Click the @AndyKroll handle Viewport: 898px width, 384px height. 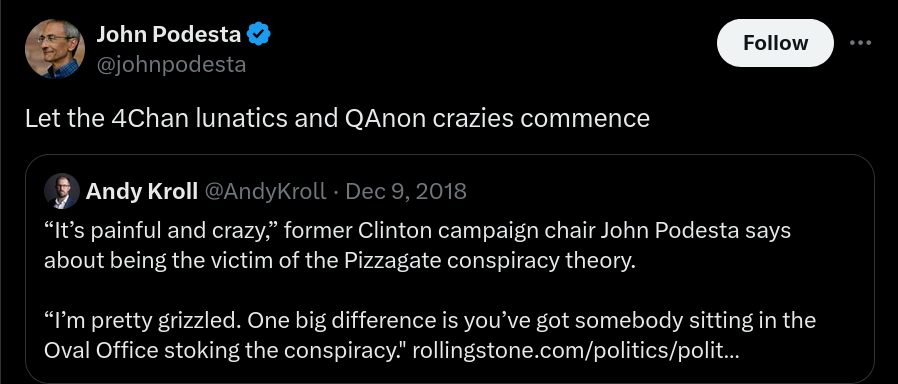pos(265,191)
